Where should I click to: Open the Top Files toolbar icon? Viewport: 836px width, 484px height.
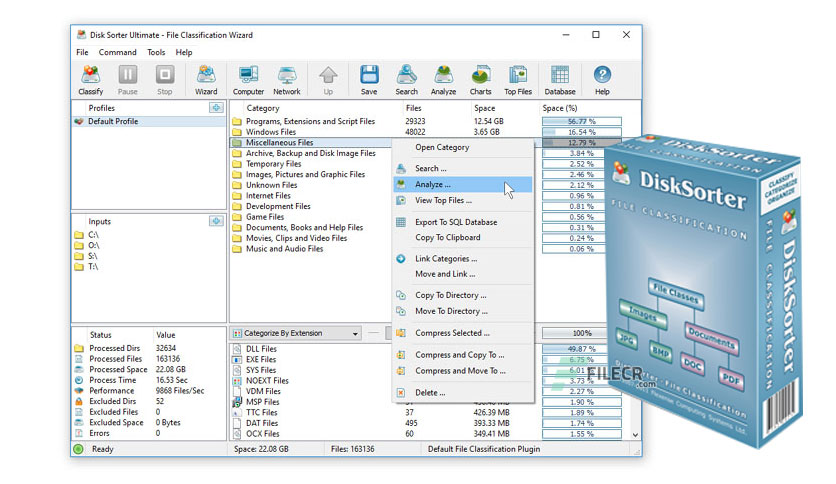point(518,80)
